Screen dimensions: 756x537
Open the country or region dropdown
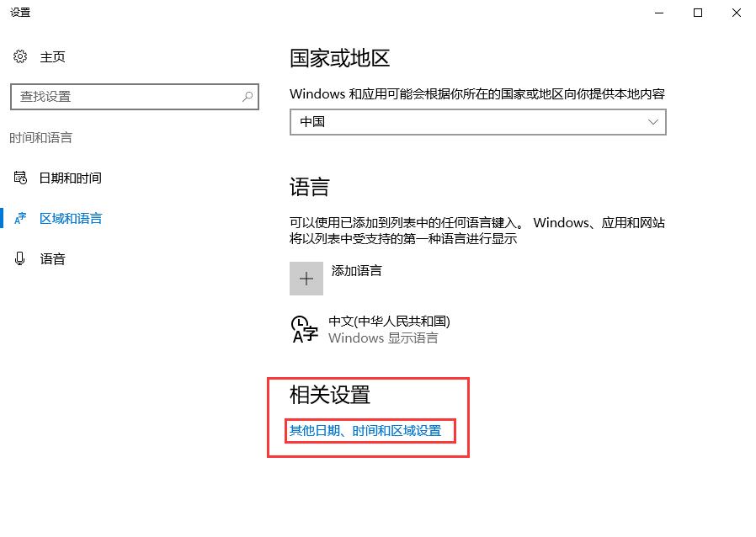(477, 122)
